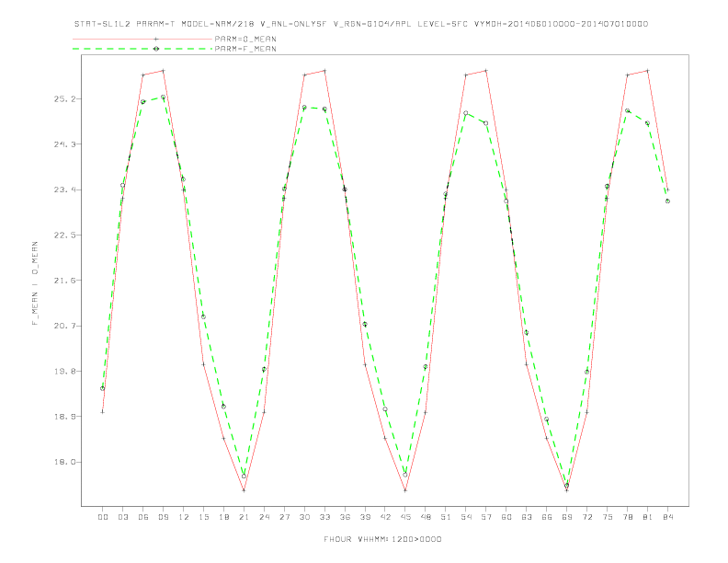Click forecast hour 03 on the x-axis
Screen dimensions: 728x563
click(122, 517)
